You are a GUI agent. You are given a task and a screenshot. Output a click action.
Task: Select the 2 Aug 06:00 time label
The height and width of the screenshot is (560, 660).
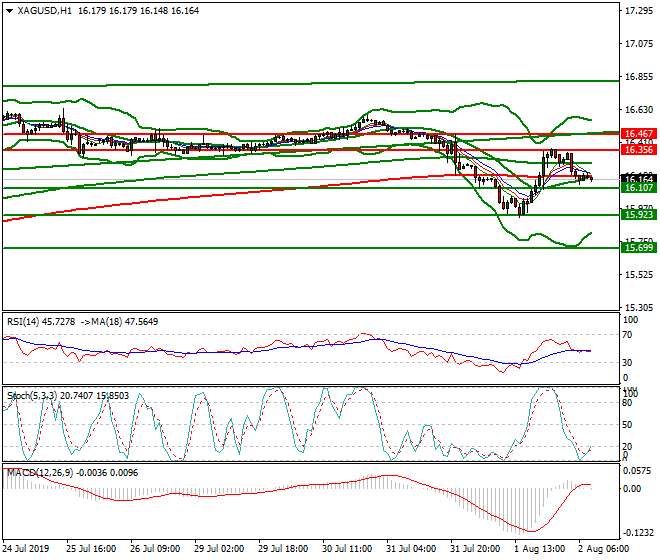(x=604, y=549)
